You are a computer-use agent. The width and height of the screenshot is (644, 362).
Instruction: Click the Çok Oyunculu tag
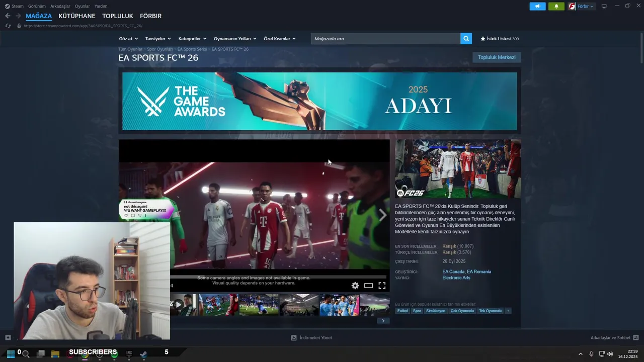pos(462,311)
